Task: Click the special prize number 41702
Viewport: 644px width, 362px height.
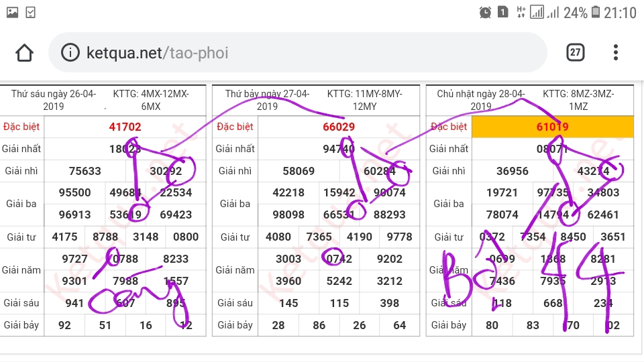Action: [x=125, y=127]
